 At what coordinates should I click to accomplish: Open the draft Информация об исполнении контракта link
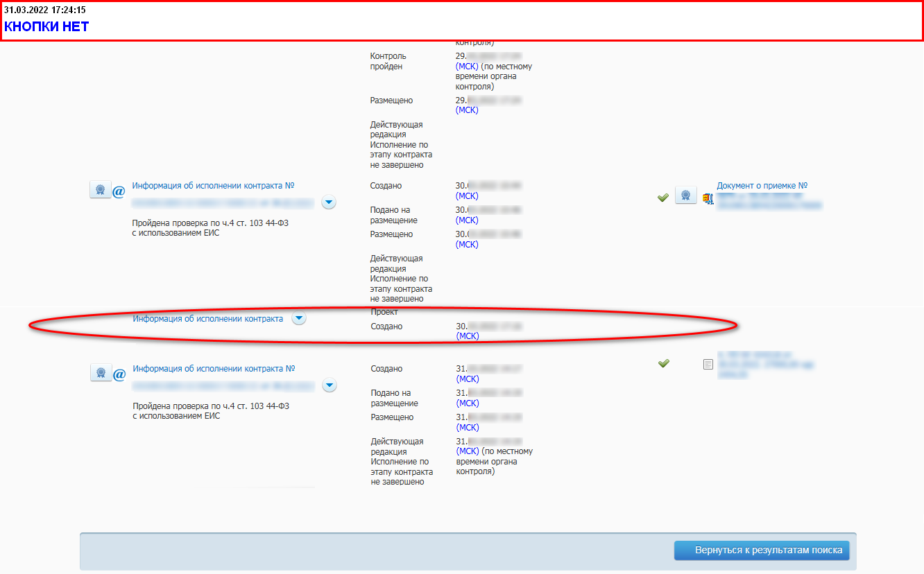(207, 319)
